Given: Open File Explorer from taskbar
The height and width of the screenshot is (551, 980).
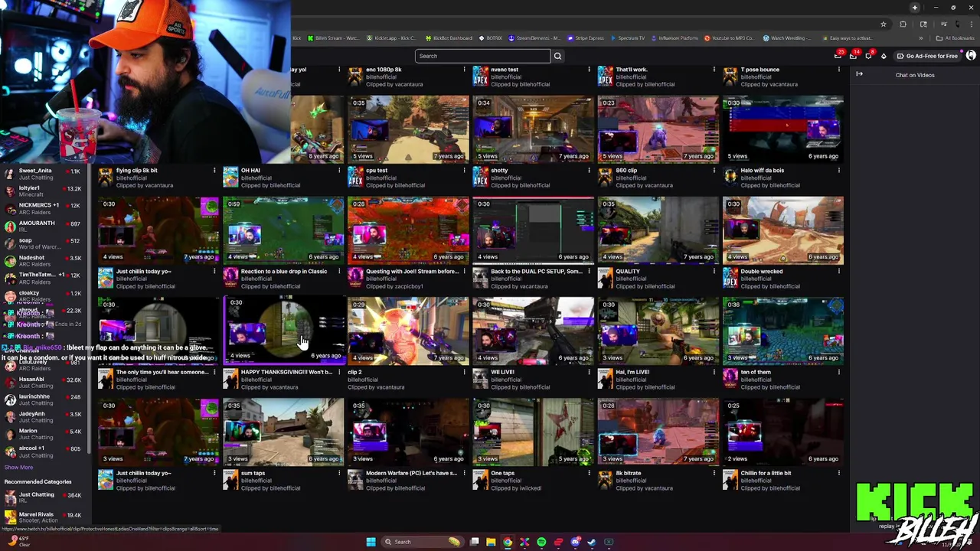Looking at the screenshot, I should coord(491,542).
